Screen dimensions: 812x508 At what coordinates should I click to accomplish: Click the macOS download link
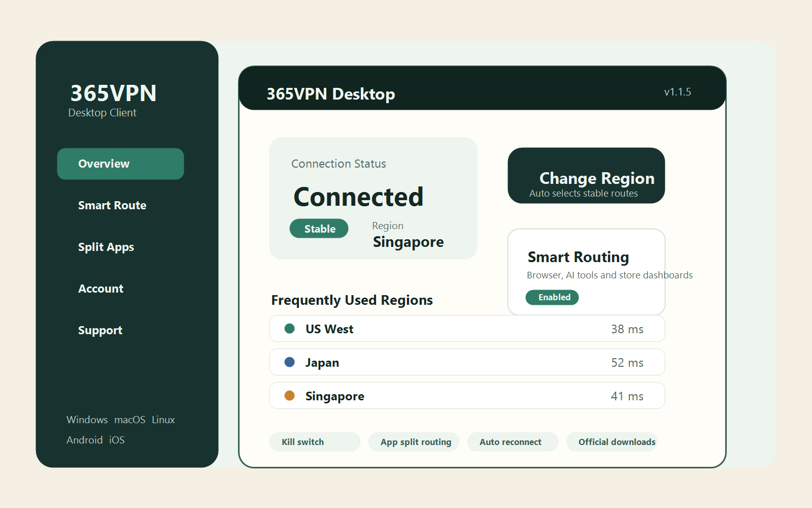point(130,420)
